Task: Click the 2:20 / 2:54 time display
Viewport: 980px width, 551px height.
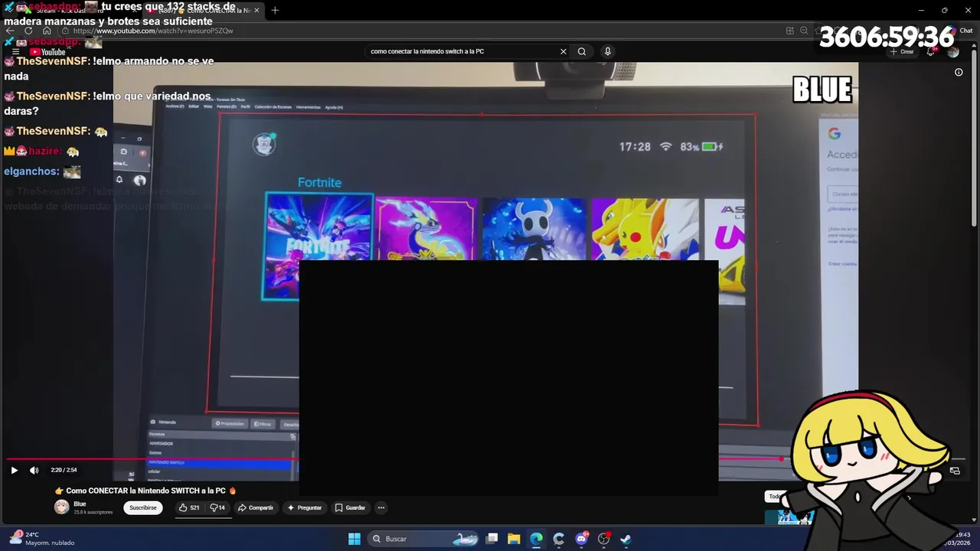Action: click(x=64, y=470)
